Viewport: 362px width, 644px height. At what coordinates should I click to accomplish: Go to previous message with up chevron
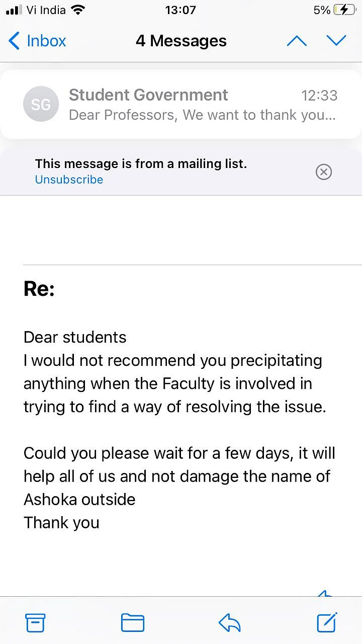297,41
